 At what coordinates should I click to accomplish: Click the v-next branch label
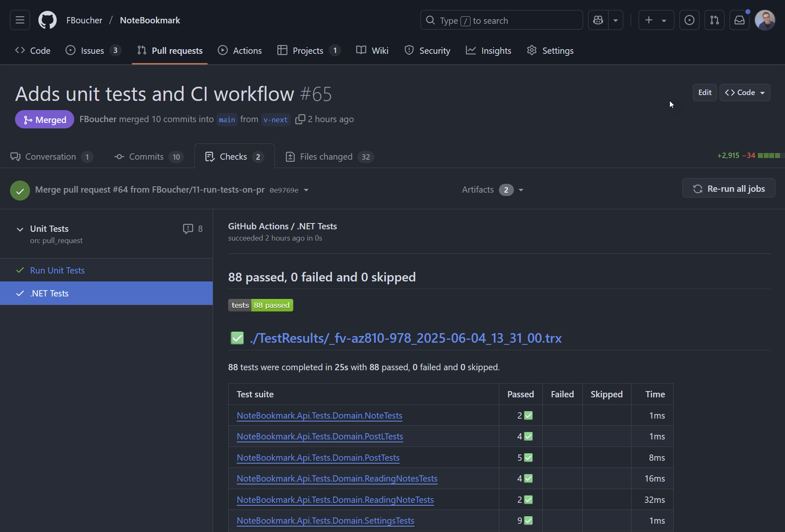click(275, 120)
